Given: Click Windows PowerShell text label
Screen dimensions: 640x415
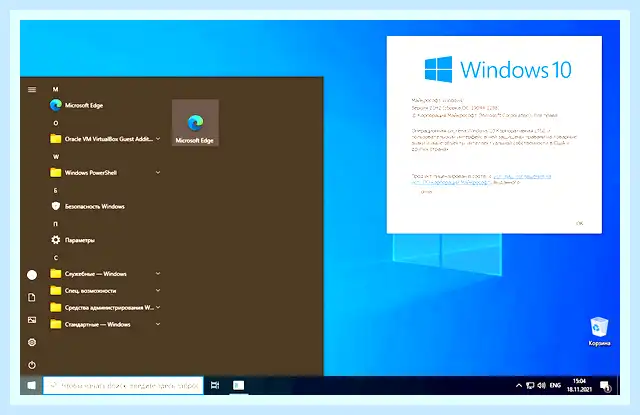Looking at the screenshot, I should [91, 173].
